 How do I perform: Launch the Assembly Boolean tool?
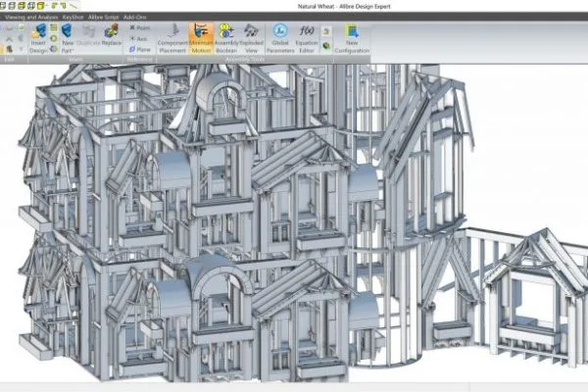(x=226, y=38)
